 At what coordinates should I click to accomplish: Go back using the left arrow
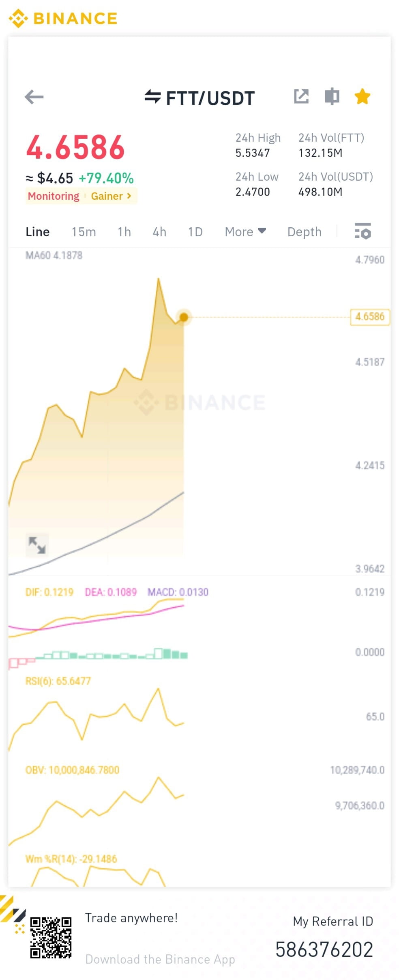pos(34,97)
